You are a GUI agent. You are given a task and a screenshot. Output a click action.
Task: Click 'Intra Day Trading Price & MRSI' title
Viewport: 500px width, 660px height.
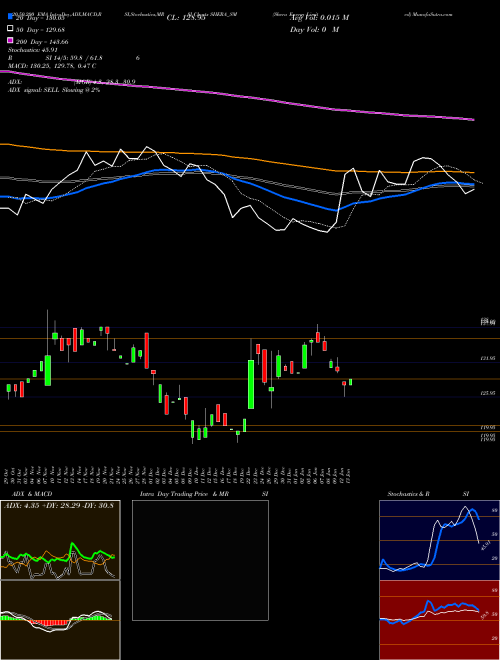[x=204, y=494]
